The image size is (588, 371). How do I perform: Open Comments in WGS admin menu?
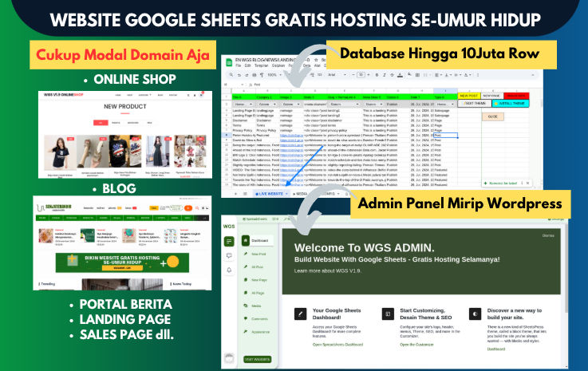[256, 319]
